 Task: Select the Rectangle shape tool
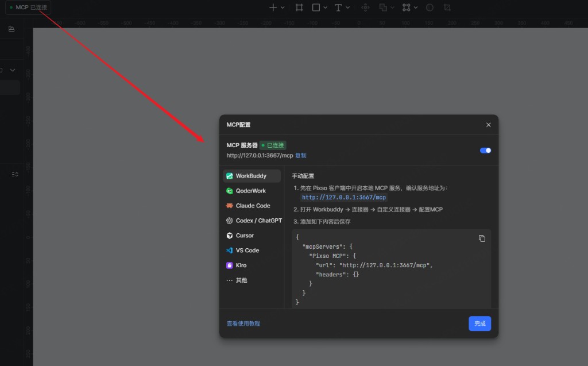point(316,7)
